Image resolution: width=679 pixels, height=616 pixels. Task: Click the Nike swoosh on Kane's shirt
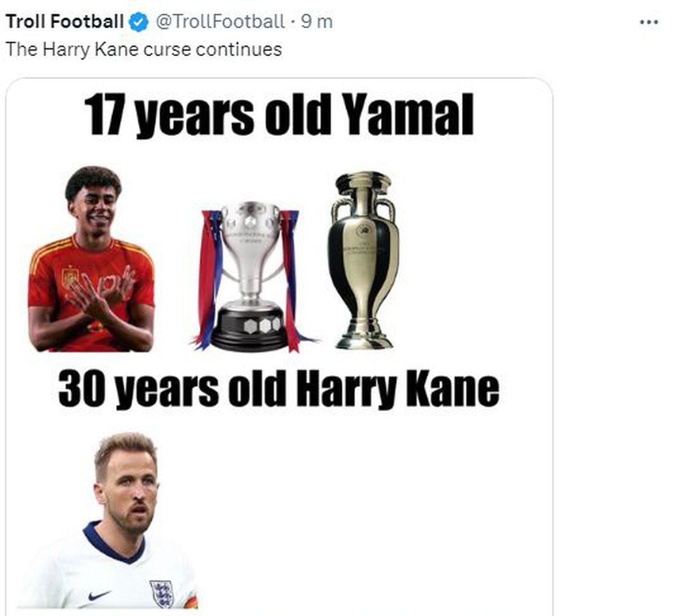(x=99, y=596)
